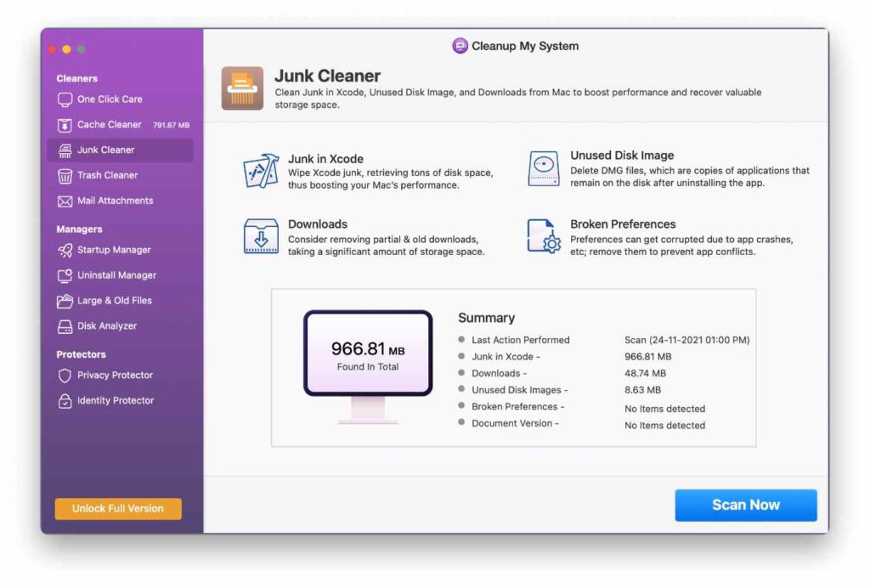Open the Cache Cleaner section
Image resolution: width=870 pixels, height=588 pixels.
[120, 125]
